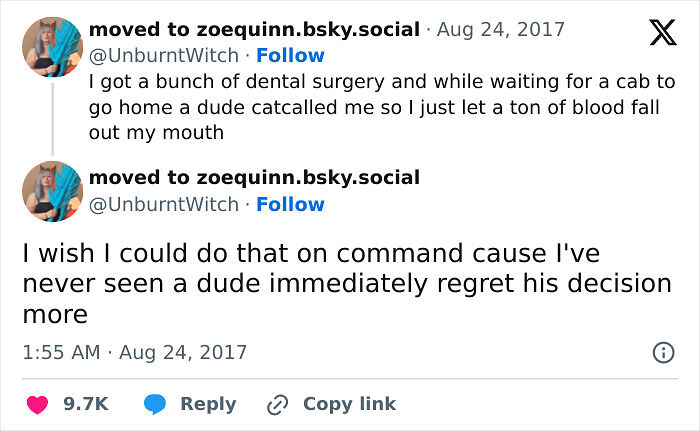Follow @UnburntWitch from the first tweet

click(290, 55)
